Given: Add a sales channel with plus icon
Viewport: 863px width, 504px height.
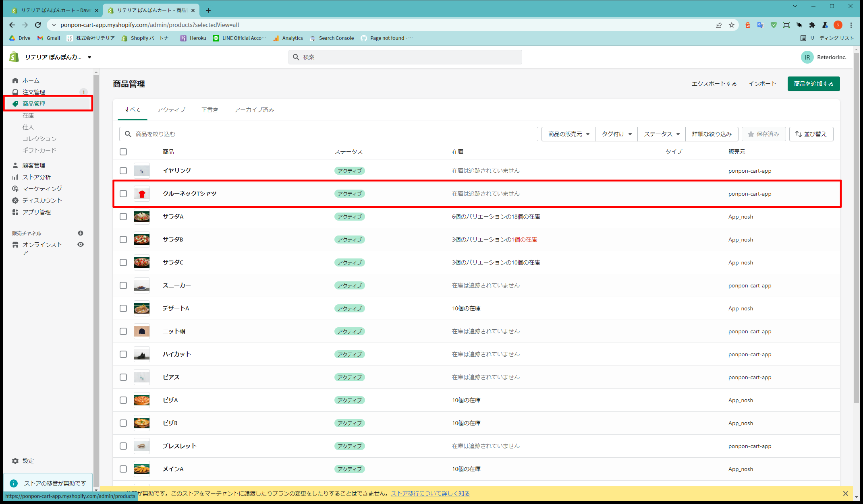Looking at the screenshot, I should coord(81,233).
